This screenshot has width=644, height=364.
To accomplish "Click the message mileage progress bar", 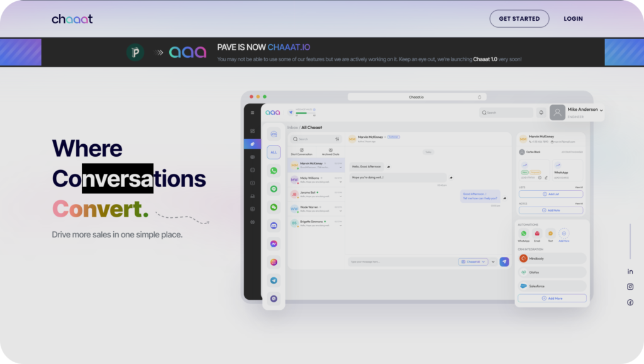I will (x=306, y=113).
